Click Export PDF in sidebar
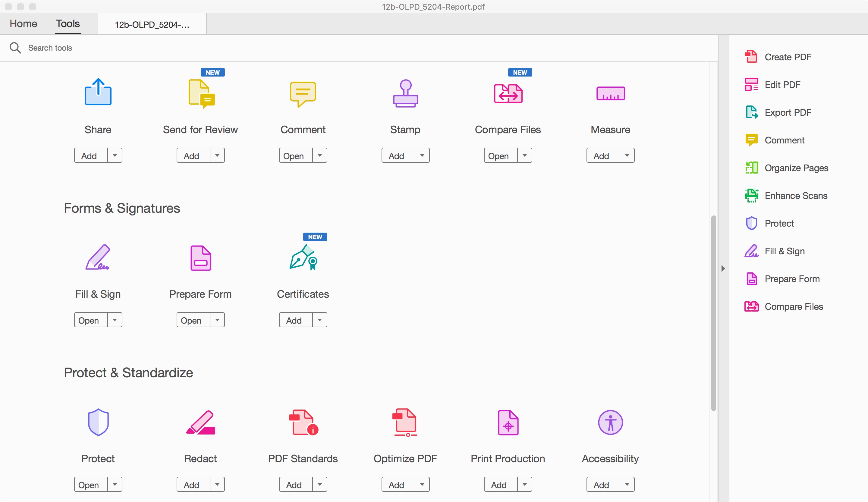 787,112
